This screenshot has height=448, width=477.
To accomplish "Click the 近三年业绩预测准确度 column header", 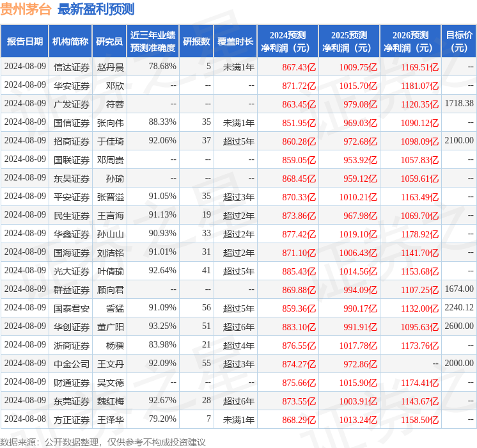I will [x=153, y=41].
